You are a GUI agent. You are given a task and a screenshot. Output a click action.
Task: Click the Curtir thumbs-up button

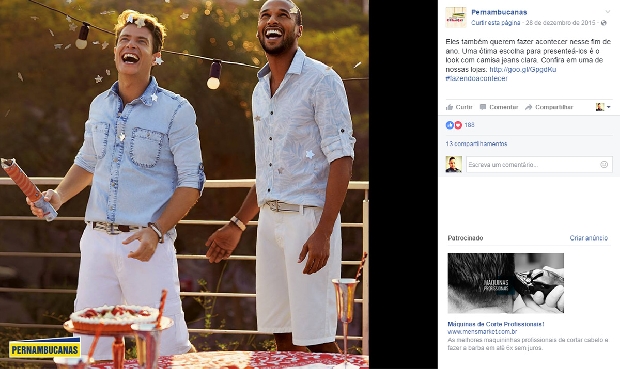coord(459,107)
